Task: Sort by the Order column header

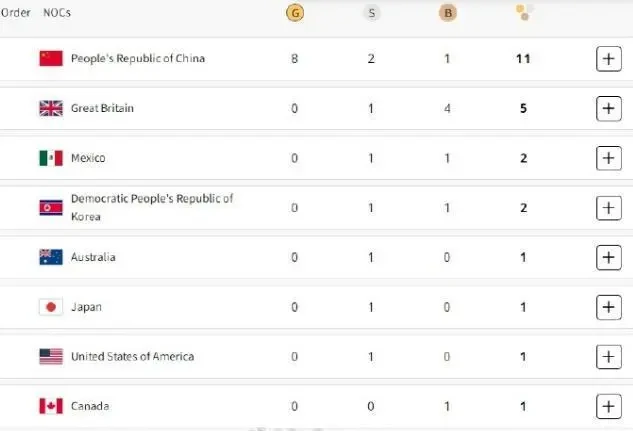Action: pos(16,13)
